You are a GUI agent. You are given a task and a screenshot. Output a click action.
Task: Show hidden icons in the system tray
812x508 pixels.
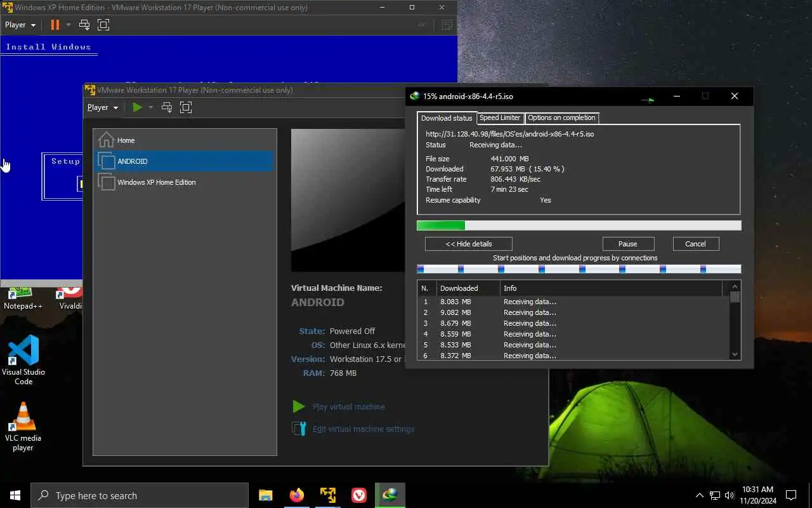(x=700, y=495)
